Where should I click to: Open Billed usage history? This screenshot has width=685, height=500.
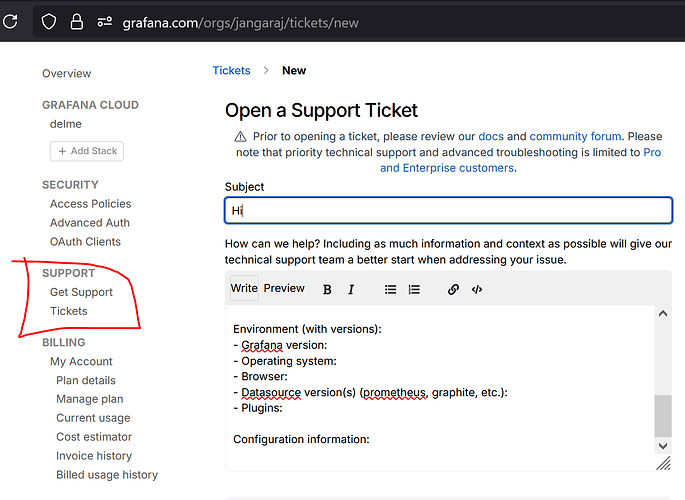coord(107,475)
